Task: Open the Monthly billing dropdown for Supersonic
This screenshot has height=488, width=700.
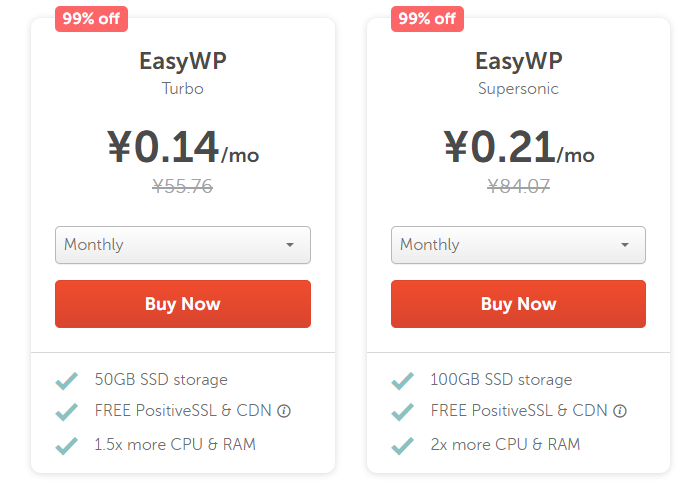Action: click(x=518, y=245)
